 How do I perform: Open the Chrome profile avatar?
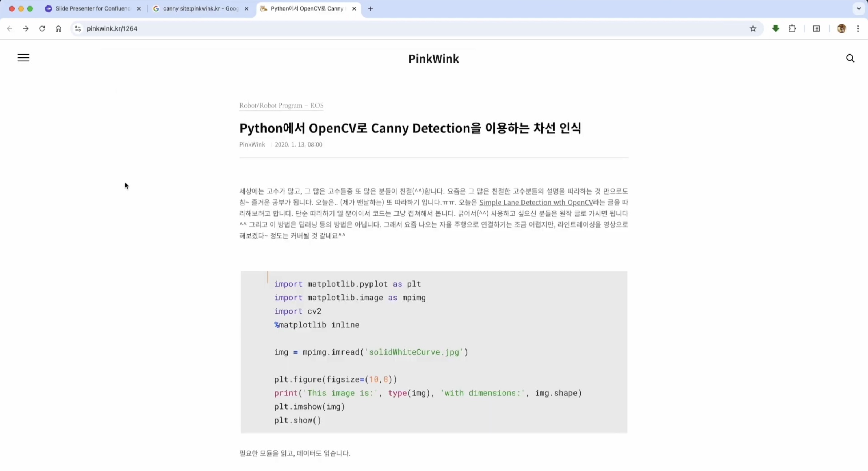click(x=841, y=28)
